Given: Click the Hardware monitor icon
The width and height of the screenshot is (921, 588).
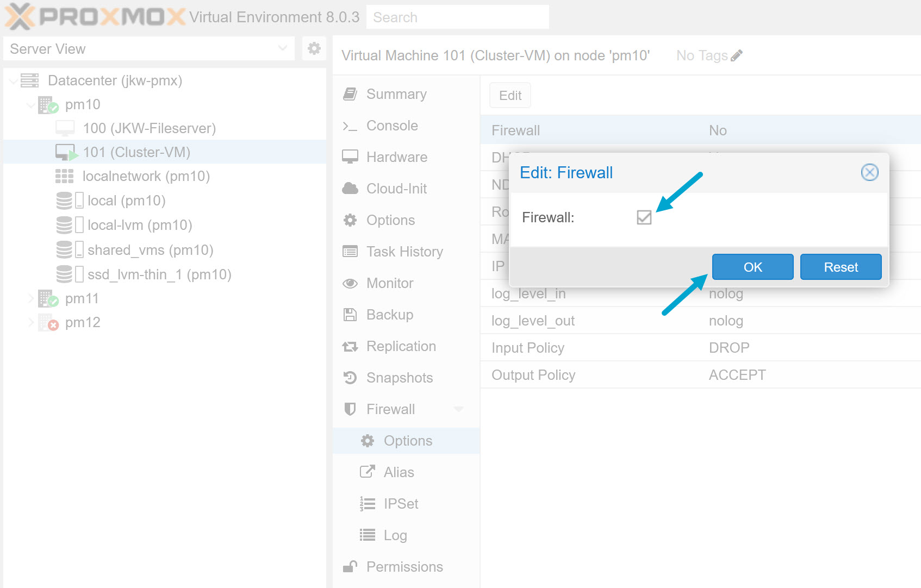Looking at the screenshot, I should pyautogui.click(x=350, y=157).
